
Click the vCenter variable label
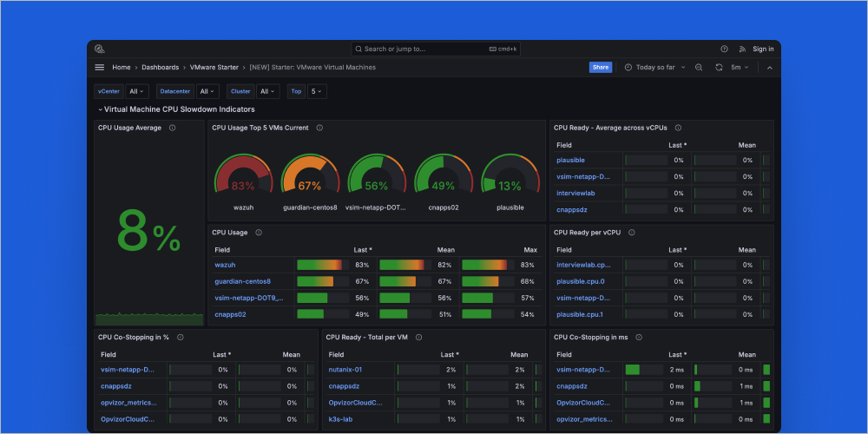tap(109, 91)
